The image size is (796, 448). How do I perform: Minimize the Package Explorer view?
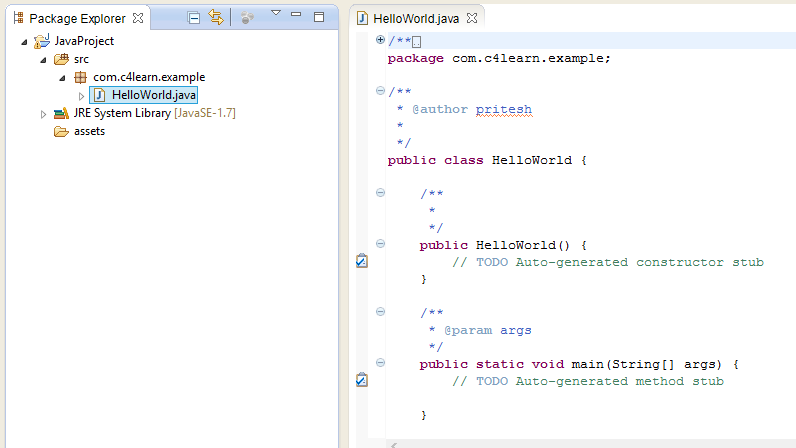pos(296,15)
